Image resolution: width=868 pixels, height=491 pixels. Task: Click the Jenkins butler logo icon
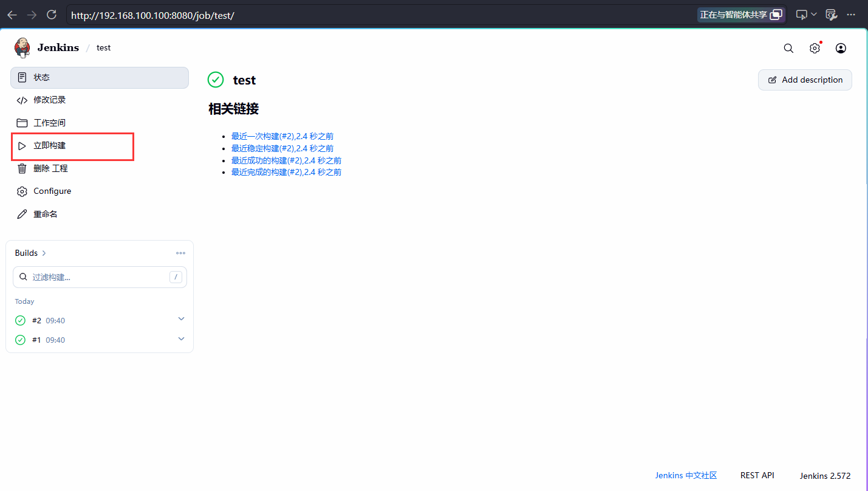pos(22,47)
